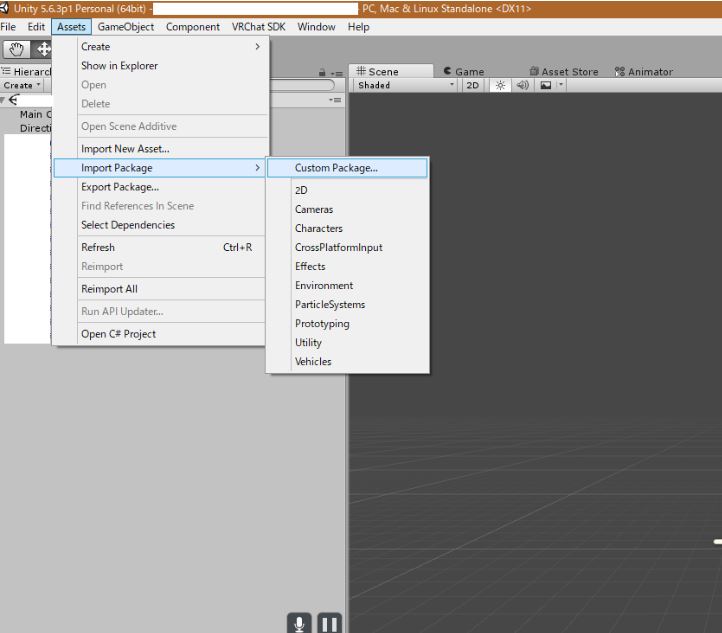The height and width of the screenshot is (633, 722).
Task: Toggle scene audio speaker icon
Action: (x=523, y=85)
